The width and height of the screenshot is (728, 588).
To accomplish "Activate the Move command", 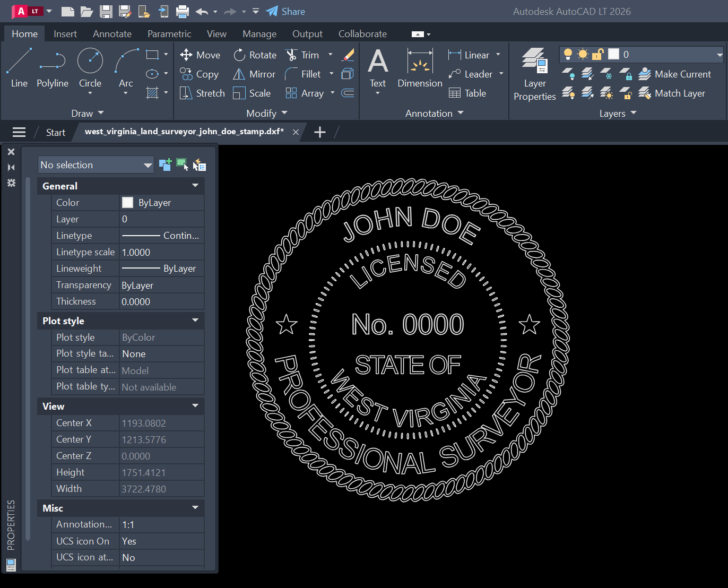I will coord(200,55).
